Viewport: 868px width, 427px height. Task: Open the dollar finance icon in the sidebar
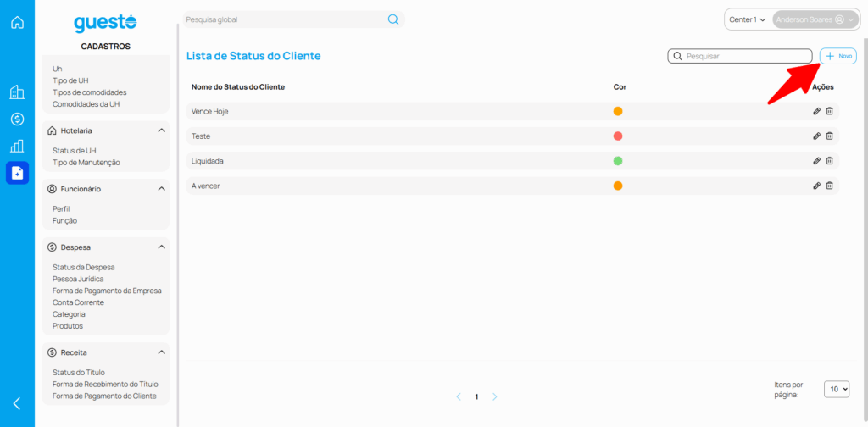pos(17,119)
